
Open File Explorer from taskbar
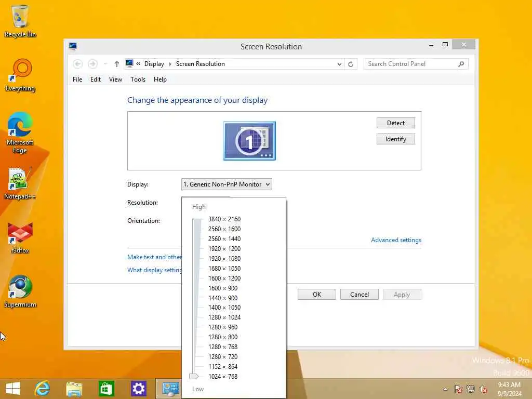[x=74, y=389]
